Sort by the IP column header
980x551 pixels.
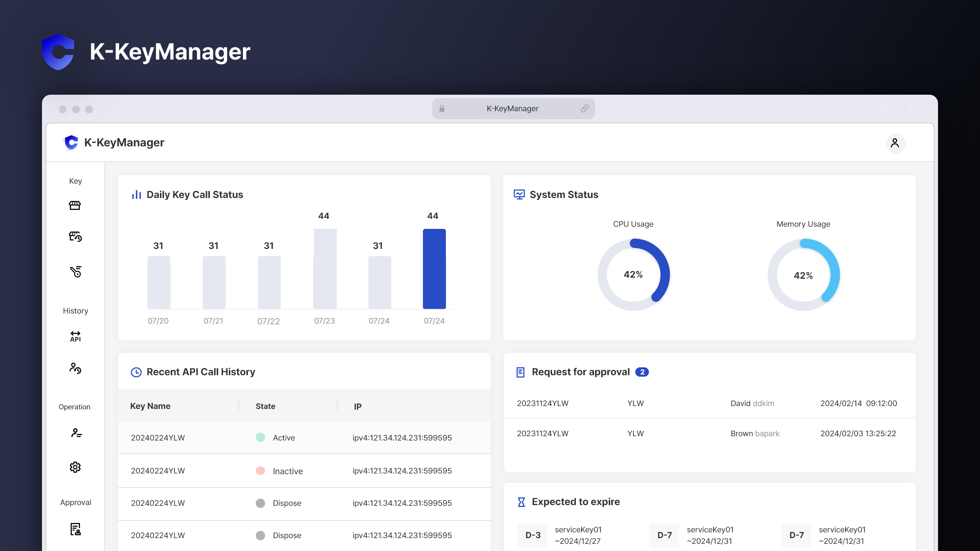coord(357,406)
